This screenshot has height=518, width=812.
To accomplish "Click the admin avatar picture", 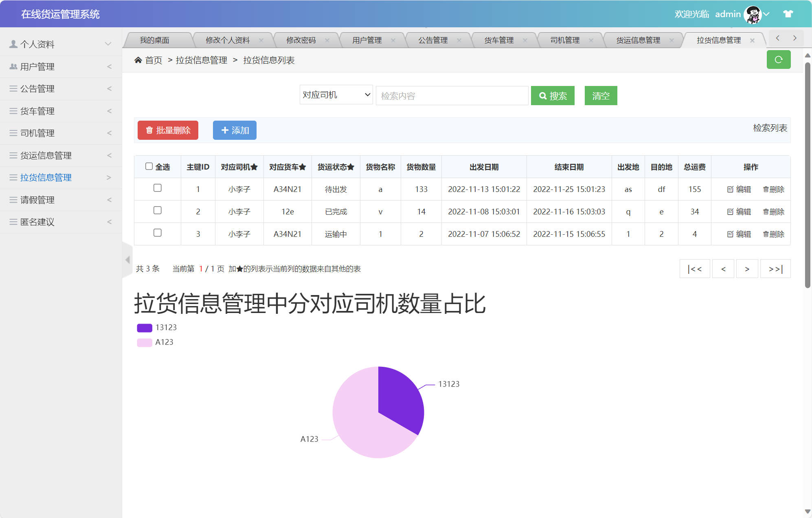I will click(x=753, y=14).
